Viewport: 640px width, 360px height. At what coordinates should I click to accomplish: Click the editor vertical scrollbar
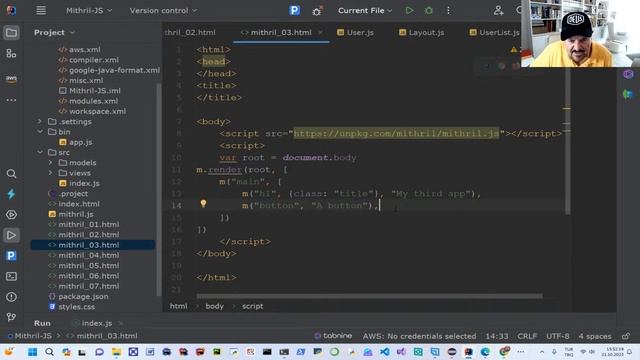tap(567, 141)
